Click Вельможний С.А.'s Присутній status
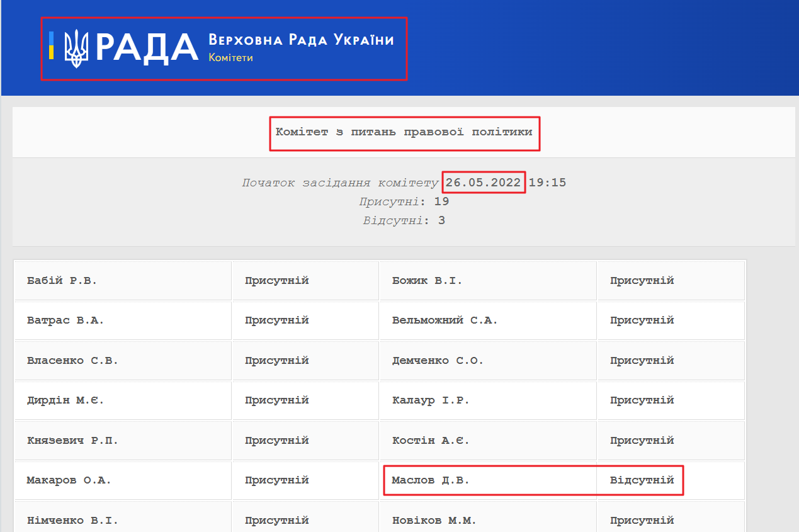 click(x=642, y=320)
